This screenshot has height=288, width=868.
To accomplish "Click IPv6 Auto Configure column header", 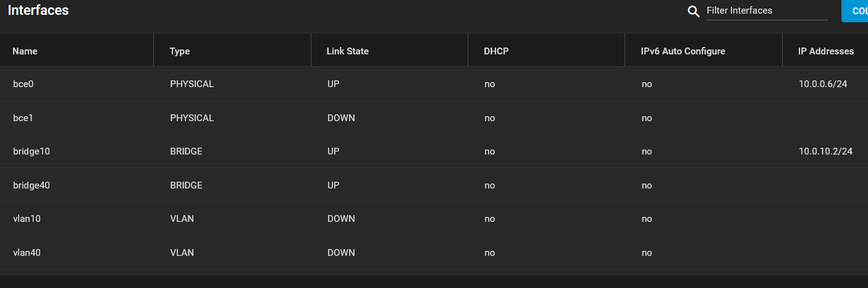I will pos(683,51).
